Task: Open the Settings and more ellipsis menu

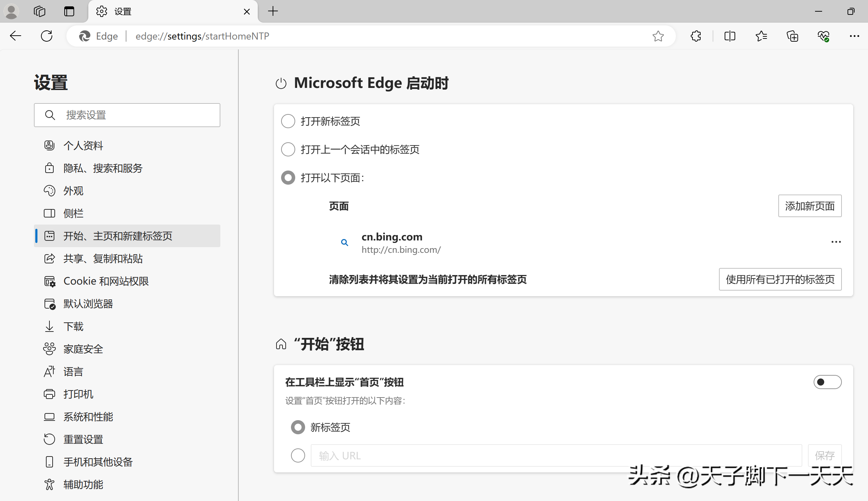Action: pos(854,36)
